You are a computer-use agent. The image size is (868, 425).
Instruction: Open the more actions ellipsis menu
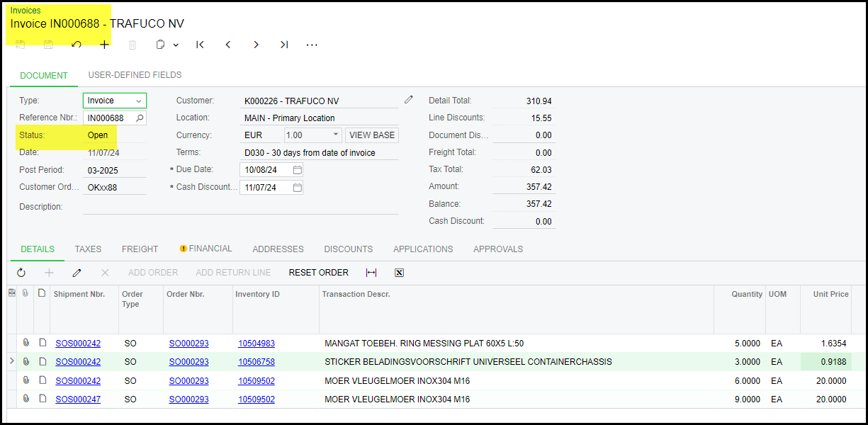pyautogui.click(x=312, y=45)
